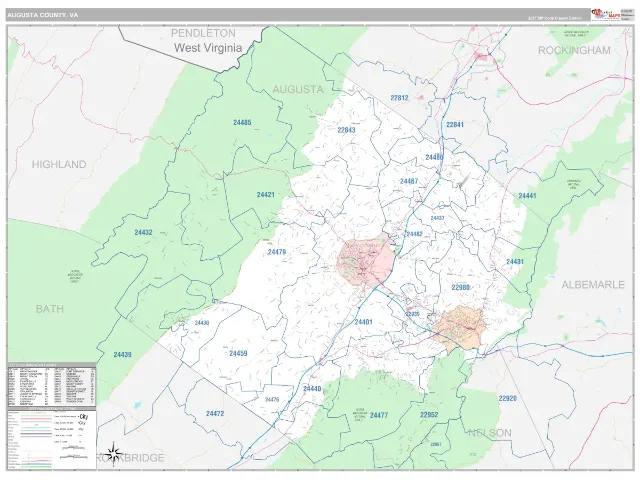
Task: Select the 'PENDLETON' county label
Action: tap(203, 33)
